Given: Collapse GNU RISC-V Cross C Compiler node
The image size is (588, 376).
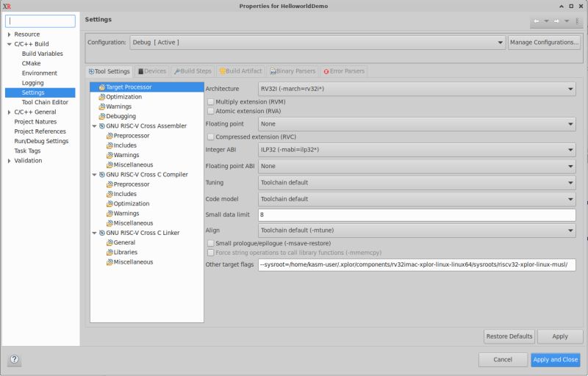Looking at the screenshot, I should click(x=95, y=175).
